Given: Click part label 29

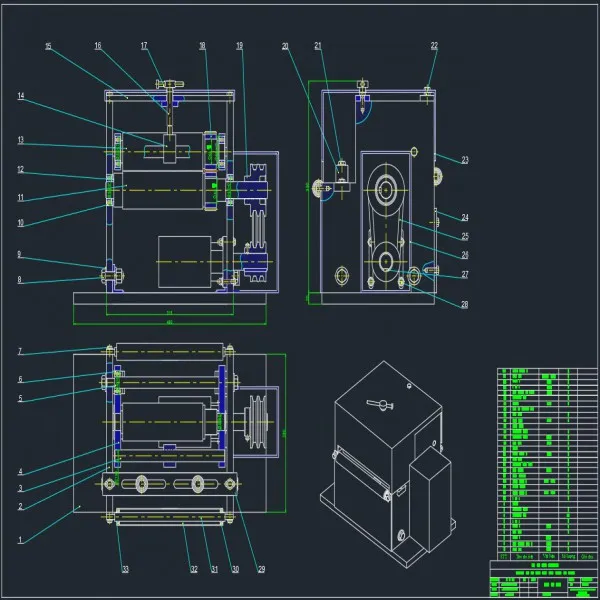Looking at the screenshot, I should pyautogui.click(x=261, y=569).
